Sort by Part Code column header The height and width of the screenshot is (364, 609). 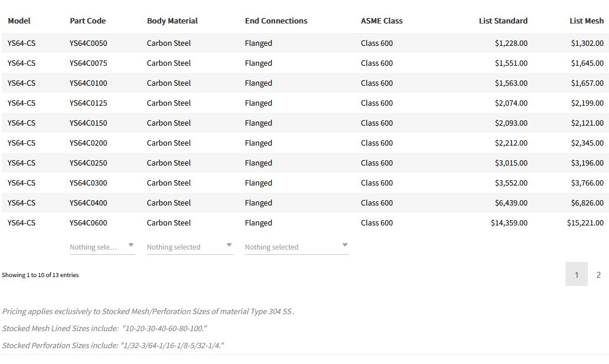[88, 21]
